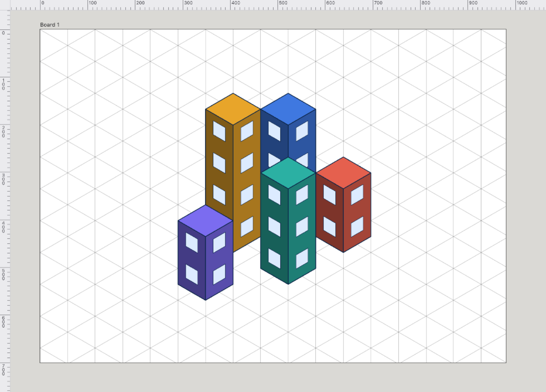This screenshot has width=546, height=392.
Task: Click the red tower's upper right-wall window
Action: click(x=357, y=195)
